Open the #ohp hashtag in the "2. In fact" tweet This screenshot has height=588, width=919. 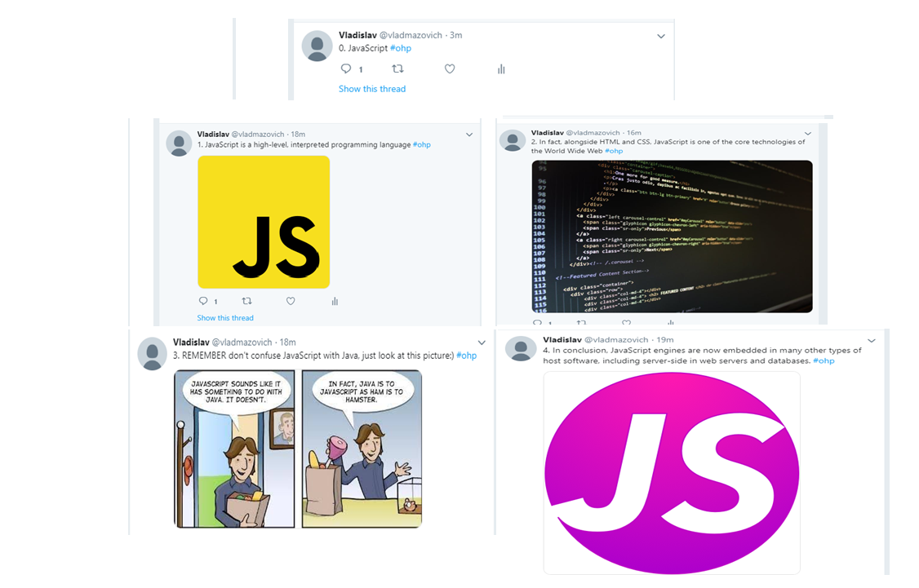pos(614,151)
